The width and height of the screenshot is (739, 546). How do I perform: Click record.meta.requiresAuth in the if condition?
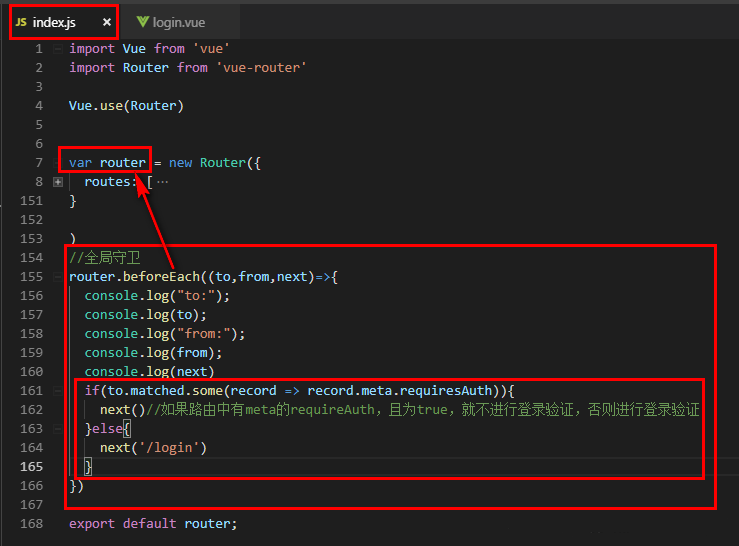(x=400, y=391)
